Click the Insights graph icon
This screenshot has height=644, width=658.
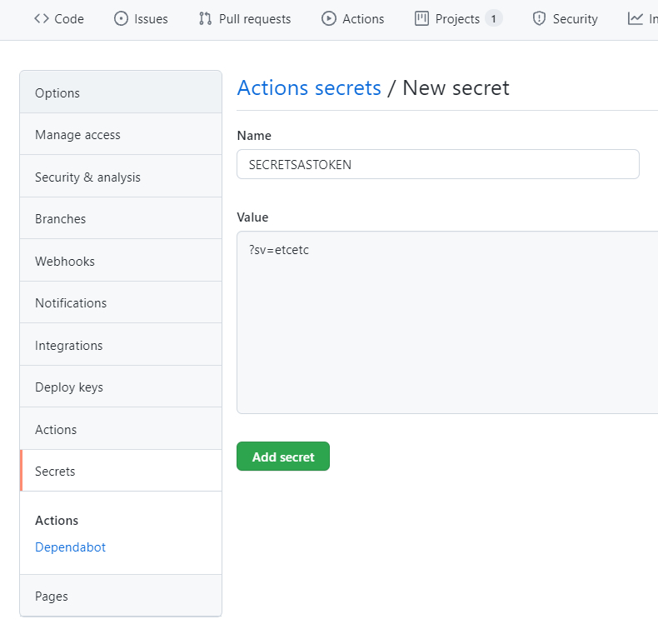point(636,18)
